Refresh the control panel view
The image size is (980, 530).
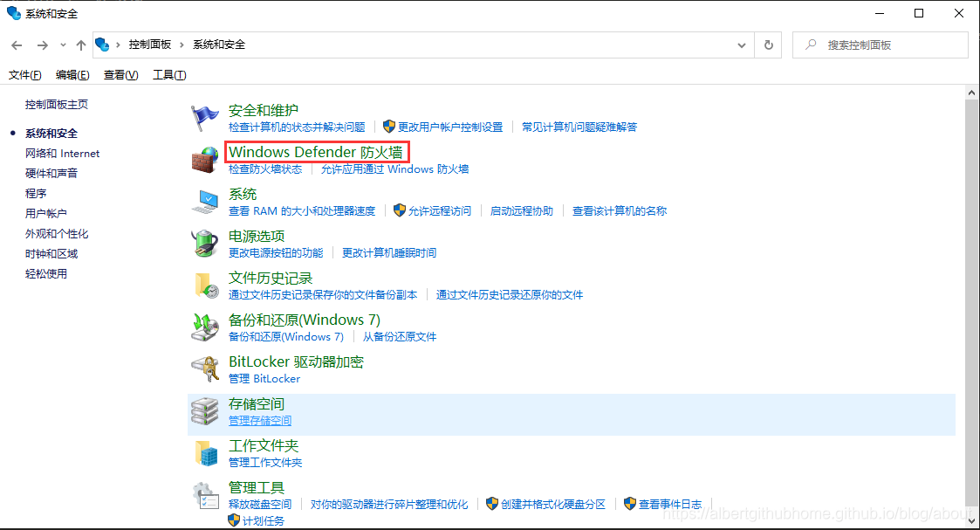pos(768,45)
